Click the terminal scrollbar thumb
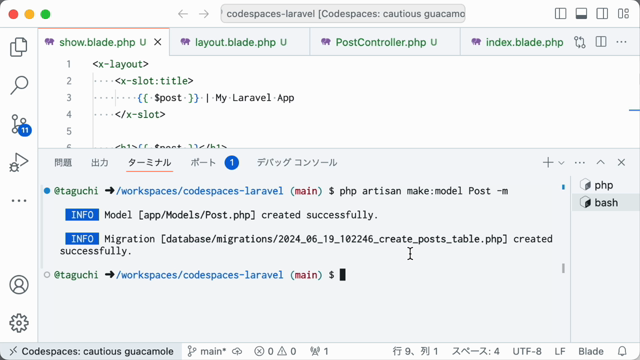640x360 pixels. tap(563, 268)
